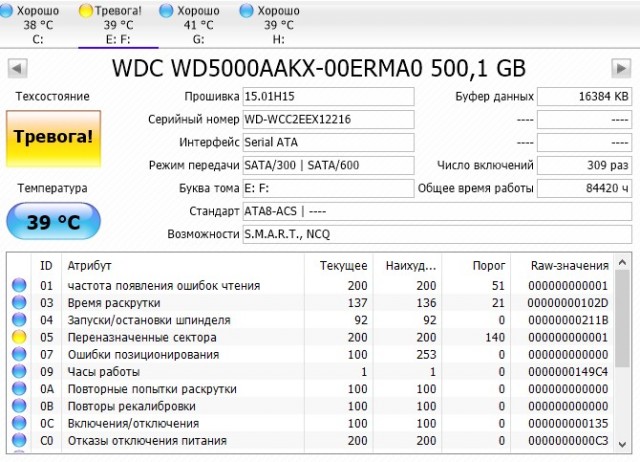Click the transfer mode field SATA/300 | SATA/600

[328, 165]
